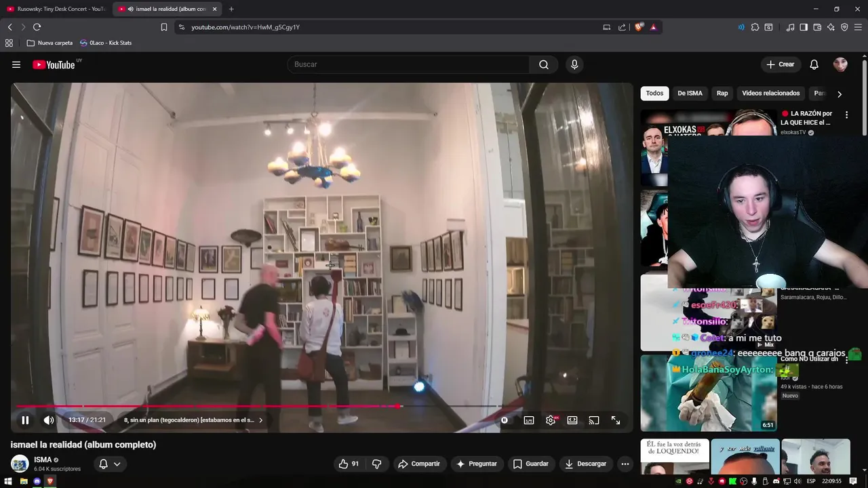Share the video via Compartir
Screen dimensions: 868x488
[419, 464]
